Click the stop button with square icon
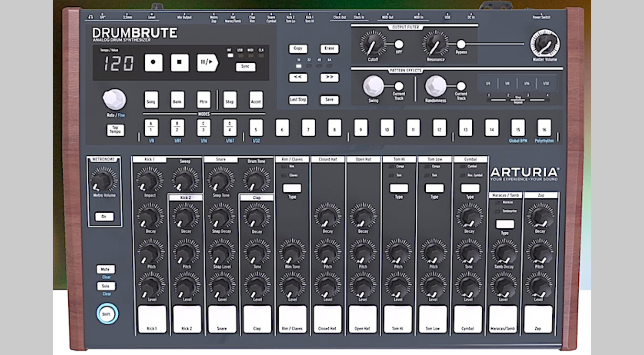The image size is (644, 355). pyautogui.click(x=179, y=62)
